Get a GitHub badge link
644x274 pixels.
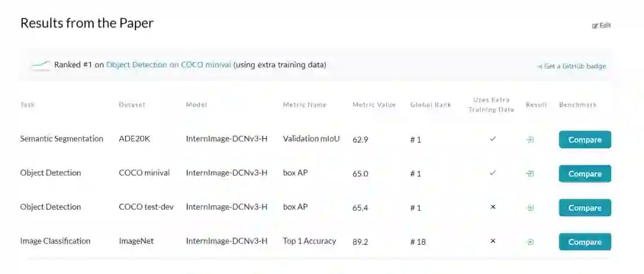pyautogui.click(x=574, y=66)
